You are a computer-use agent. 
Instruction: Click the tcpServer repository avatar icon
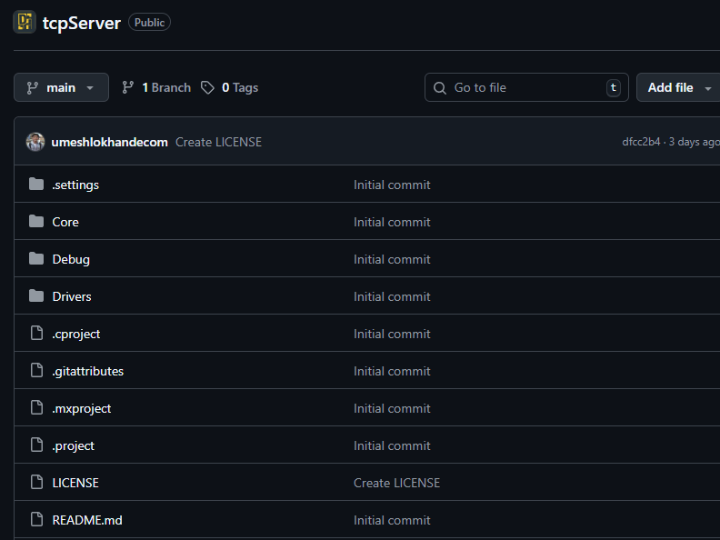coord(24,22)
